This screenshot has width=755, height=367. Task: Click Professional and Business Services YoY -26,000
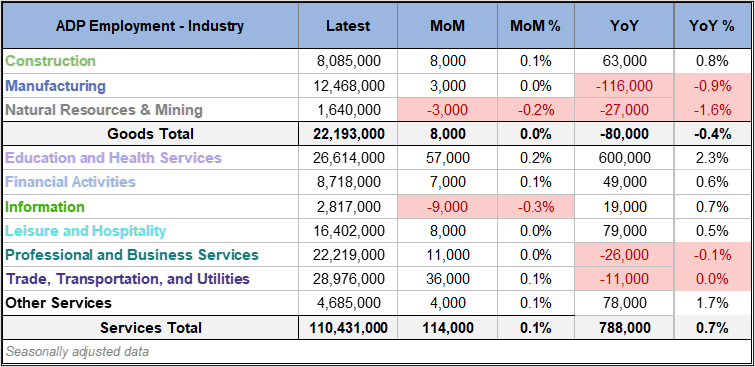tap(624, 255)
